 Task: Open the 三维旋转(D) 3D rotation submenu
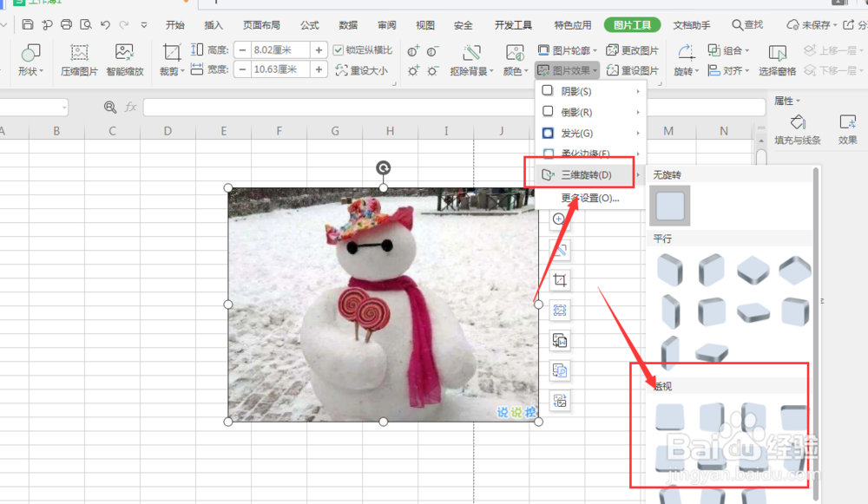click(x=590, y=175)
